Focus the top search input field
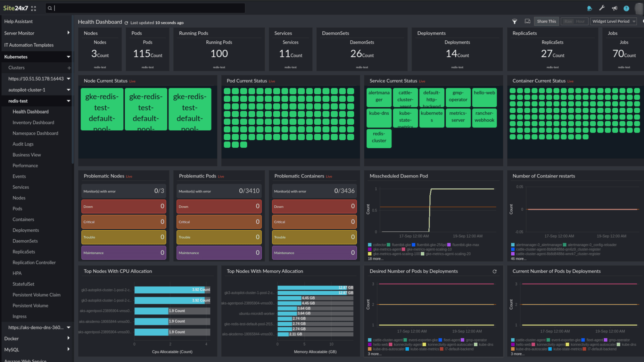644x362 pixels. [x=145, y=8]
